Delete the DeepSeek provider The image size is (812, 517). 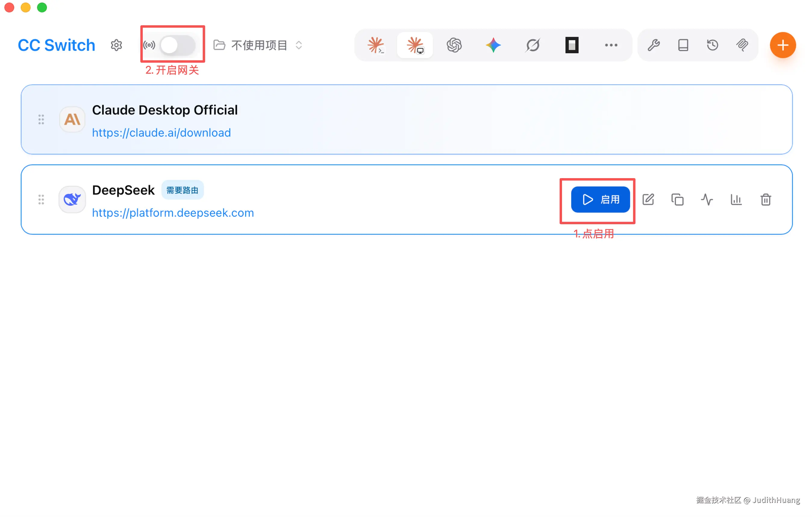[766, 200]
